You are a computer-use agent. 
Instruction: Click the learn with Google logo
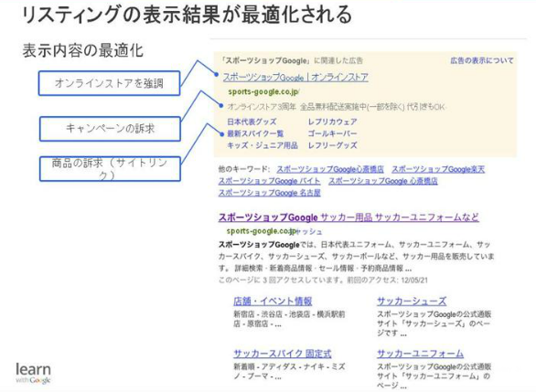pyautogui.click(x=34, y=373)
